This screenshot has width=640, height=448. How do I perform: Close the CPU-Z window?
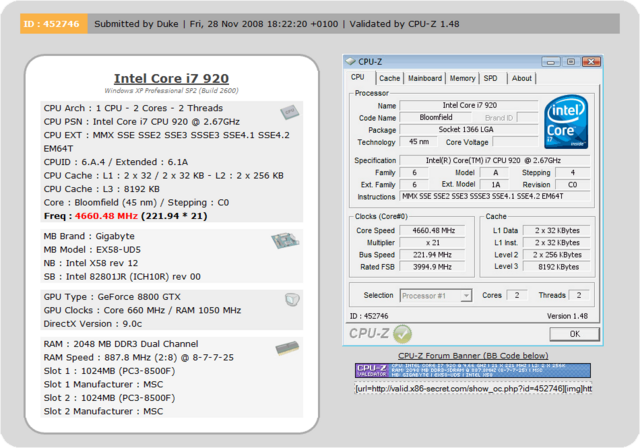tap(591, 62)
